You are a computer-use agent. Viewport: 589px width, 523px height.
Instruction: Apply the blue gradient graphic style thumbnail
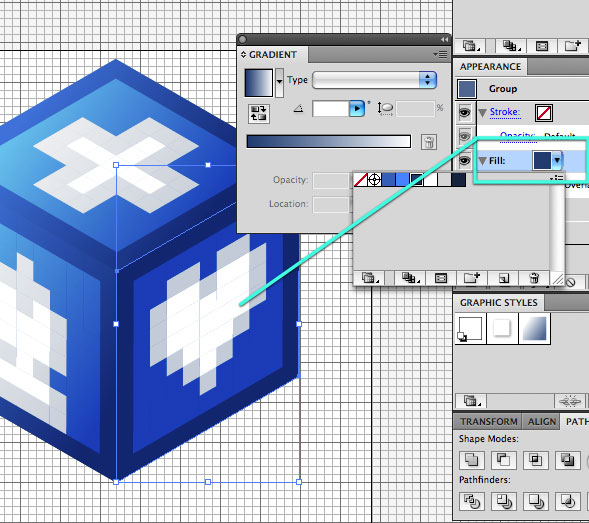click(535, 329)
